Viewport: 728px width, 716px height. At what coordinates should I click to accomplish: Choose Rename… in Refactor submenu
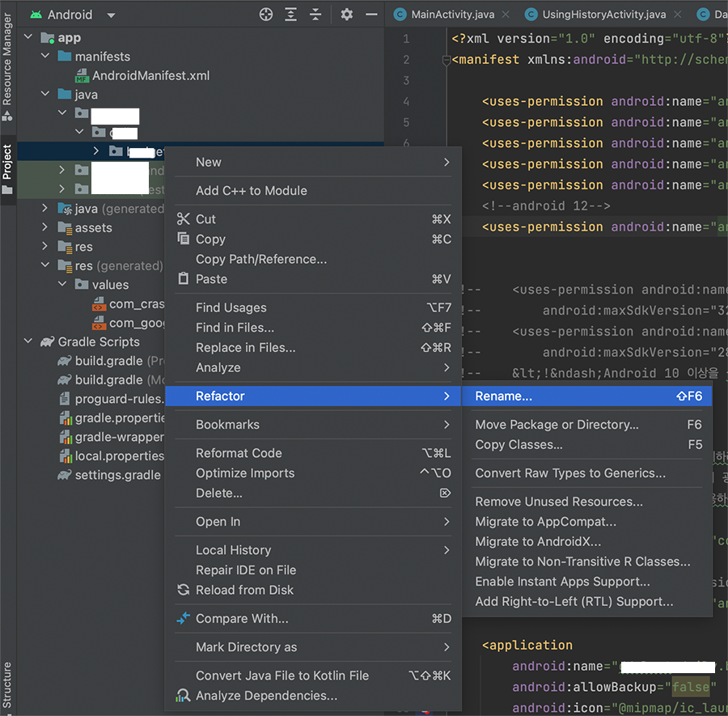point(503,396)
